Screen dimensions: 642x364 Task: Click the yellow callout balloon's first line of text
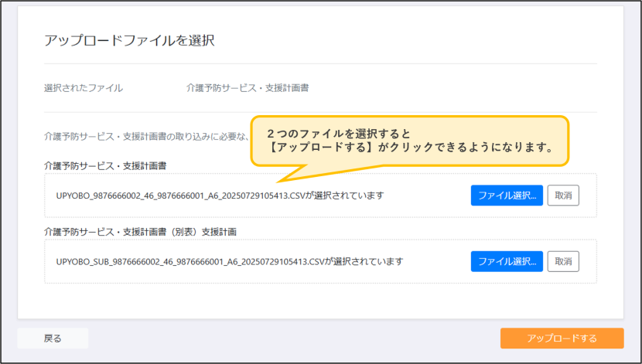point(338,134)
